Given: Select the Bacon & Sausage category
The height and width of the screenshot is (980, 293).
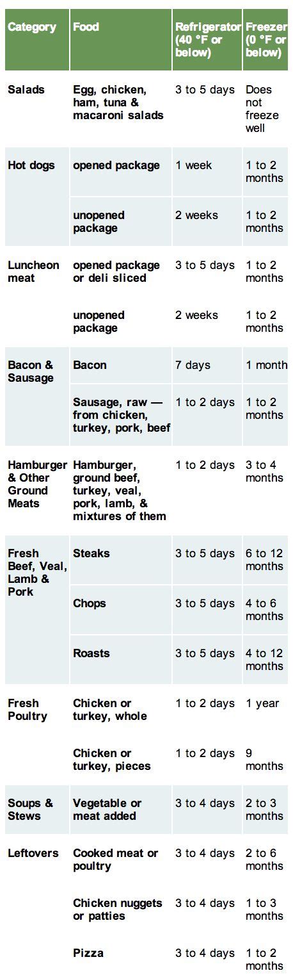Looking at the screenshot, I should coord(31,372).
